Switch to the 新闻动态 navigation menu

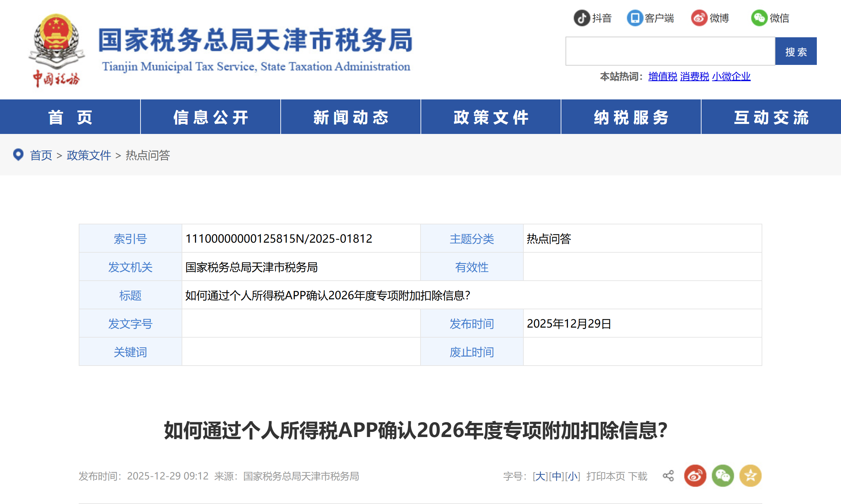click(350, 117)
